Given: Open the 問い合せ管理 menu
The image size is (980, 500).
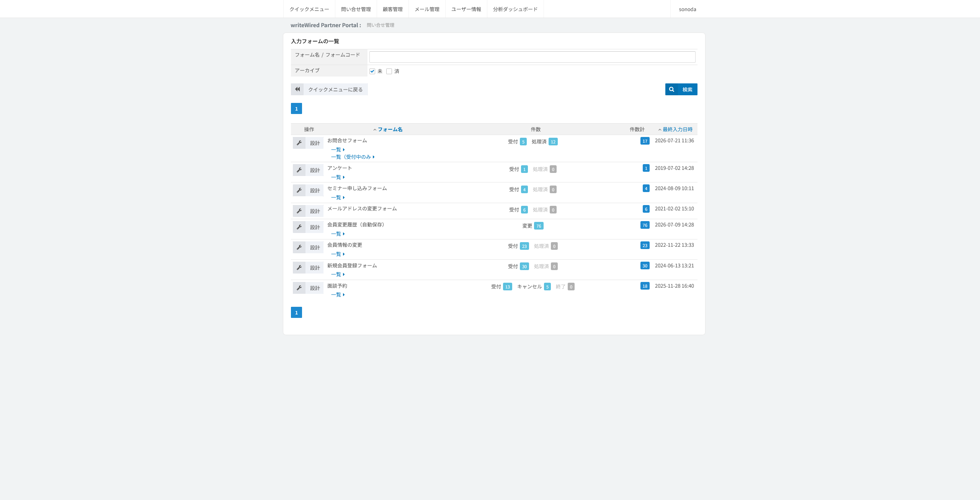Looking at the screenshot, I should click(x=356, y=9).
